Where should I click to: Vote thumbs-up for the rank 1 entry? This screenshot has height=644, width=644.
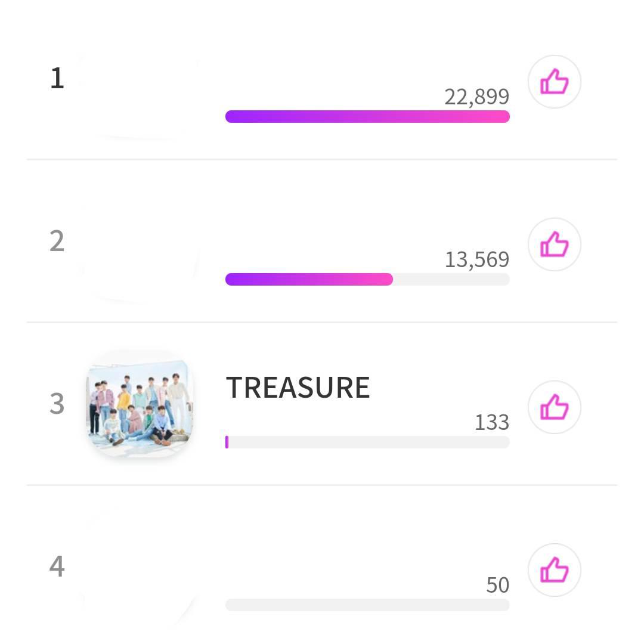coord(554,82)
